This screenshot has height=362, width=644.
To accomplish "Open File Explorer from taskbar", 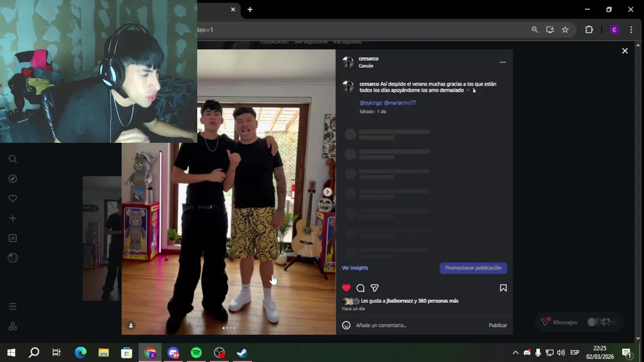I will [104, 353].
